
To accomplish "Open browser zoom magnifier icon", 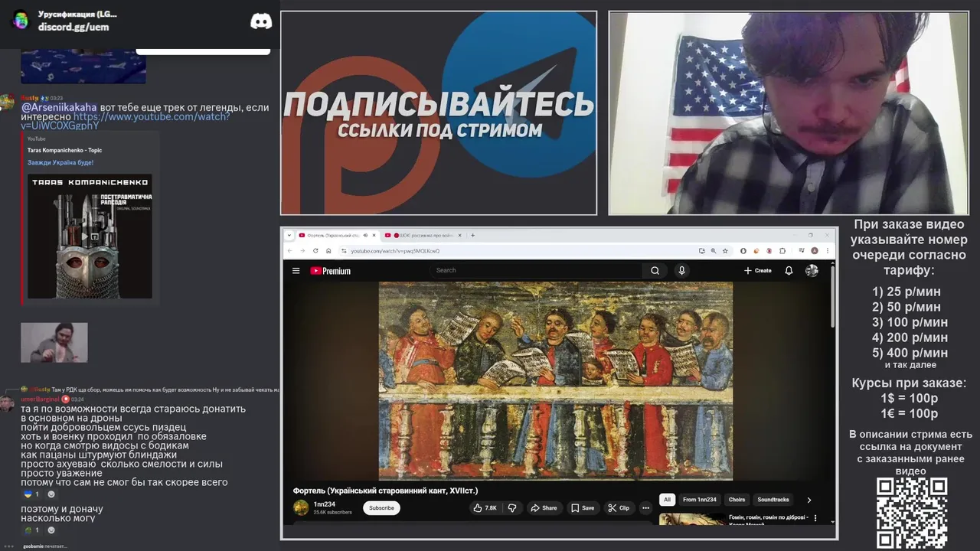I will 714,250.
